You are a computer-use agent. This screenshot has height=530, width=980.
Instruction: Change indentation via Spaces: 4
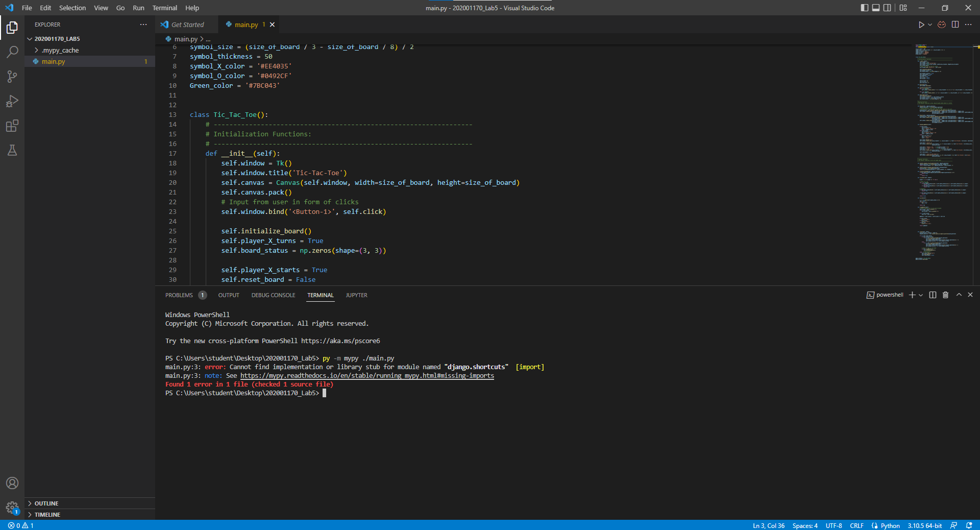(x=805, y=525)
